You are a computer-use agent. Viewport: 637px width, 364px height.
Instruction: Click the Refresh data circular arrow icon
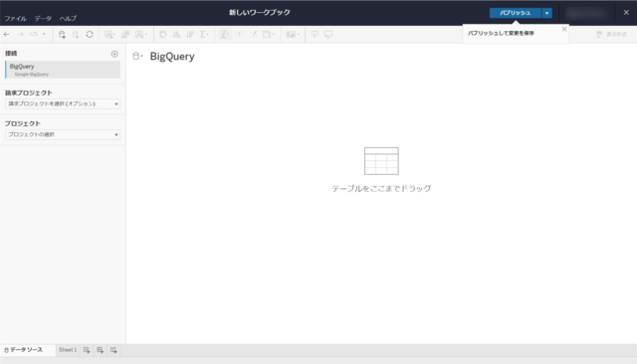[90, 35]
